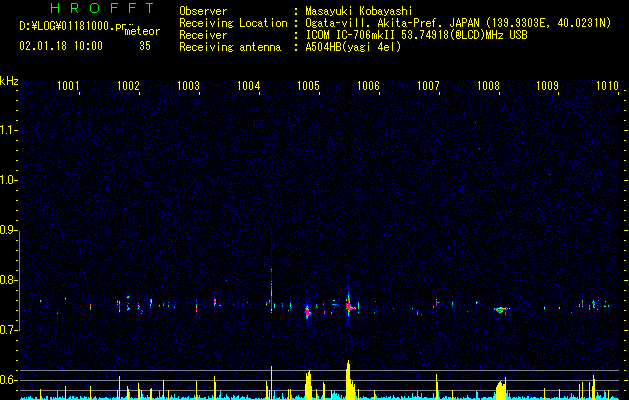
Task: Click the 1004 time axis marker
Action: tap(248, 85)
